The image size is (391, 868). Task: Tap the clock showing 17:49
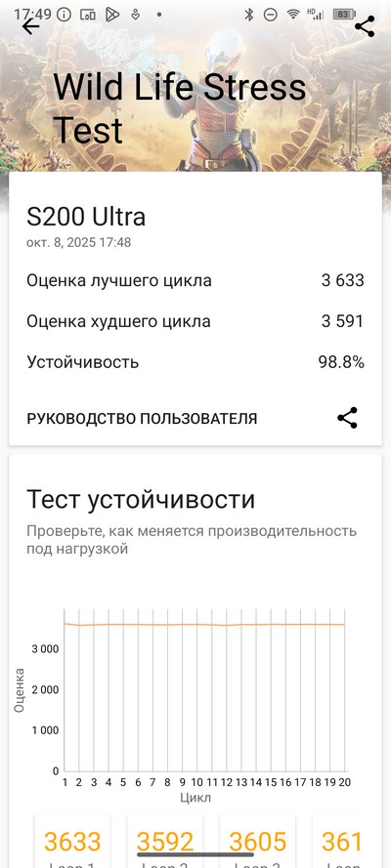point(31,15)
